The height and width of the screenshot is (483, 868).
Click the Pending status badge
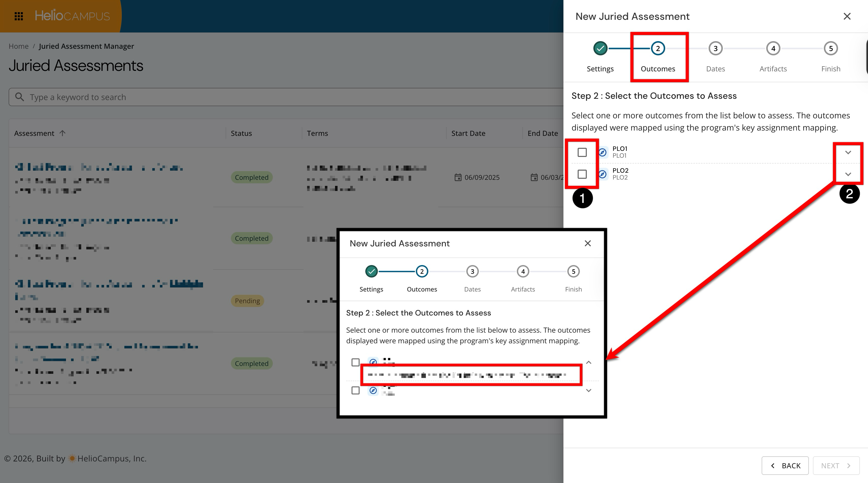tap(247, 301)
